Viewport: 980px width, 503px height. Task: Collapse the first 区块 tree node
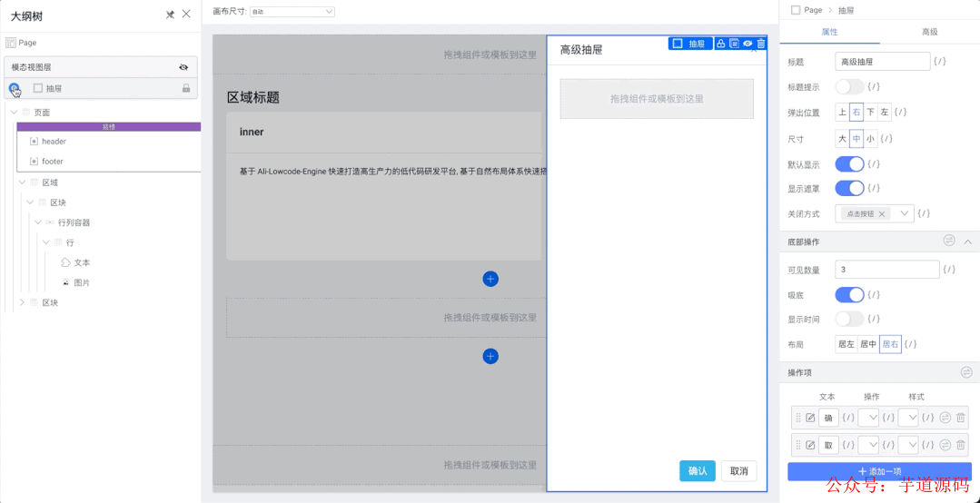pos(31,202)
